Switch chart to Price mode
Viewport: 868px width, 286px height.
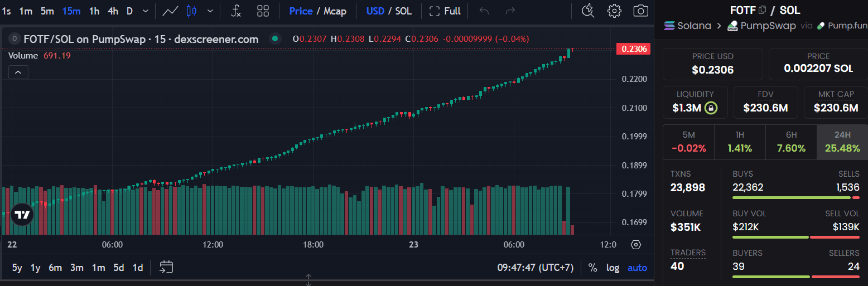coord(301,11)
